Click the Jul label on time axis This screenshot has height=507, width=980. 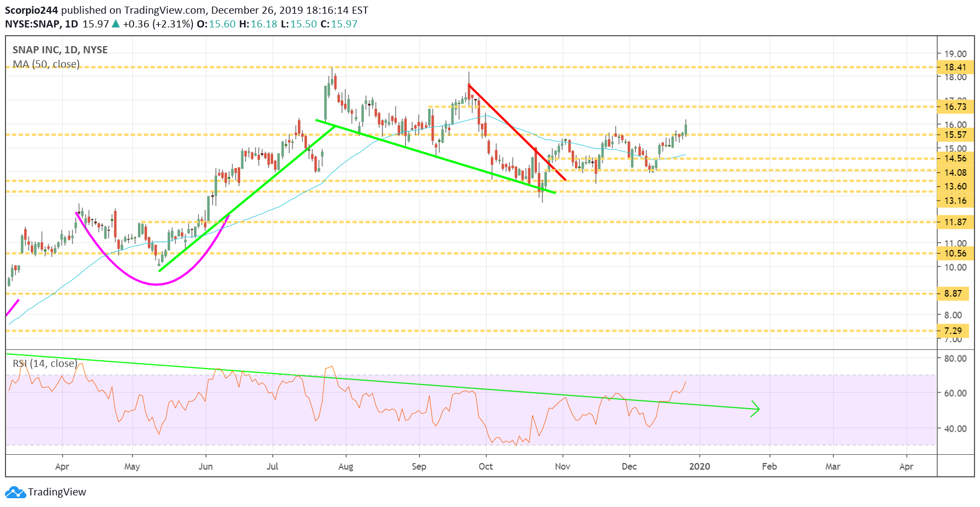[x=272, y=466]
